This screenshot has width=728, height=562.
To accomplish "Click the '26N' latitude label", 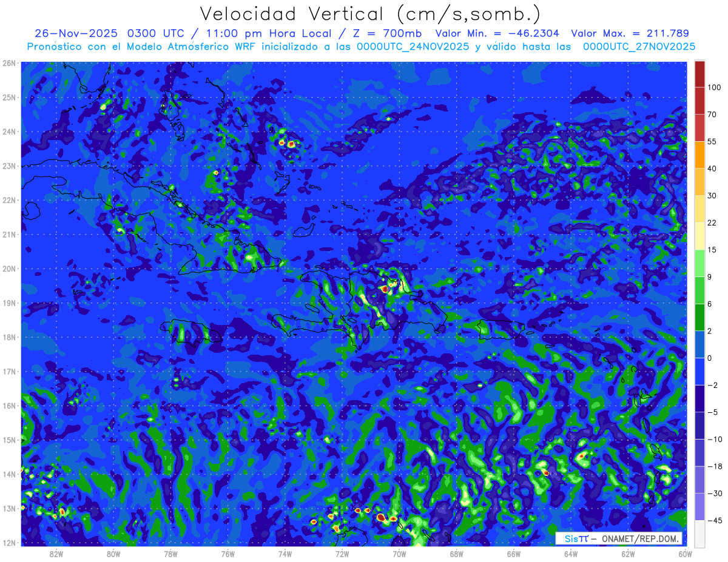I will 9,63.
